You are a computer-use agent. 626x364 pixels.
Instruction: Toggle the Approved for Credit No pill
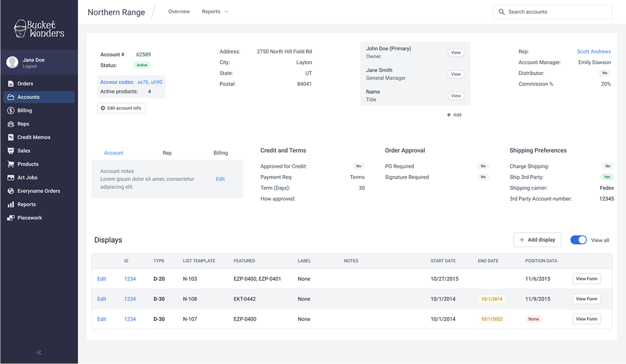(x=358, y=166)
